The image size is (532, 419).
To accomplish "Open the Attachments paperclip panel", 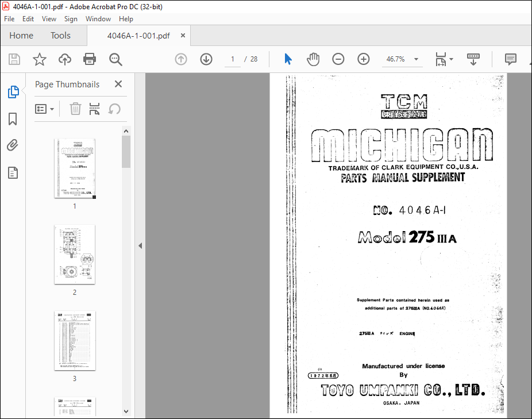I will [13, 145].
